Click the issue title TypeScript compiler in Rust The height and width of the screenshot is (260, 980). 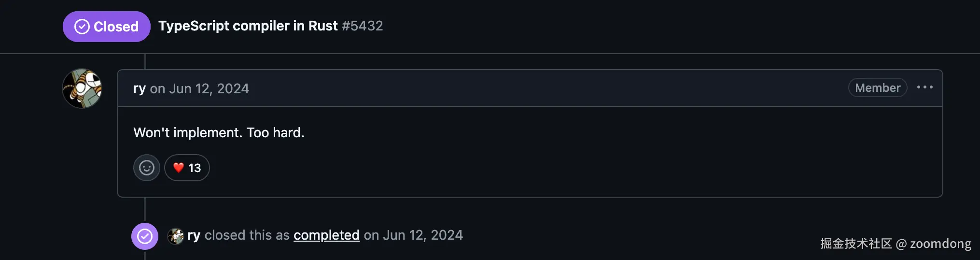coord(248,26)
